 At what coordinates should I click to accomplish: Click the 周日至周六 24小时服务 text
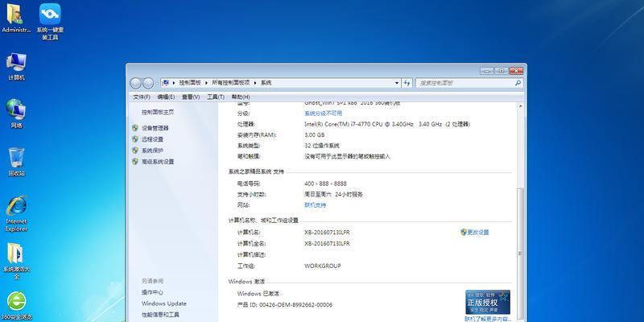point(333,194)
